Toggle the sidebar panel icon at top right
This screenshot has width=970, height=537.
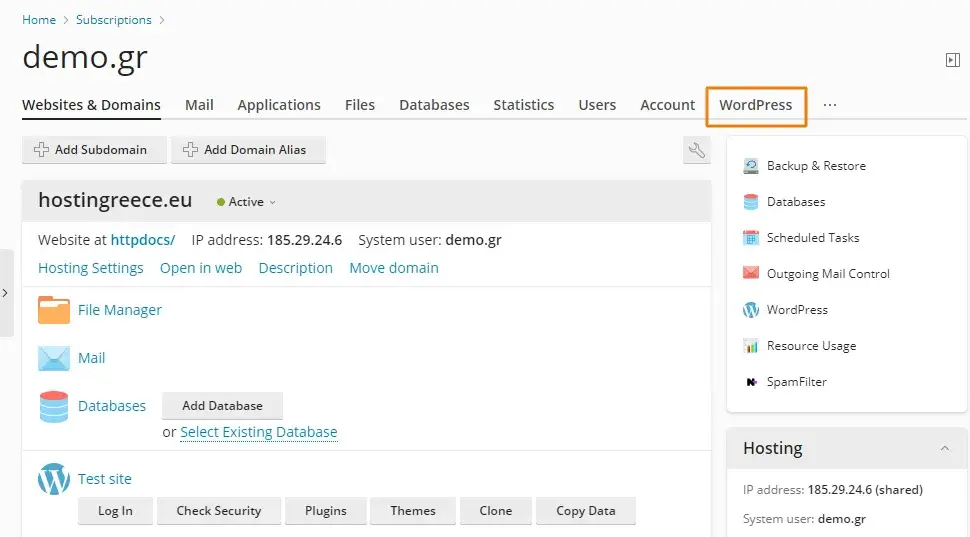pos(953,60)
